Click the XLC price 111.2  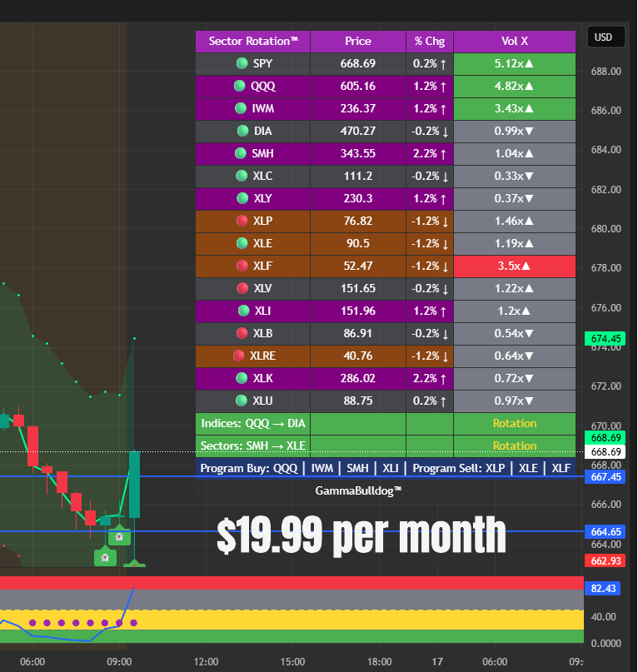tap(358, 177)
